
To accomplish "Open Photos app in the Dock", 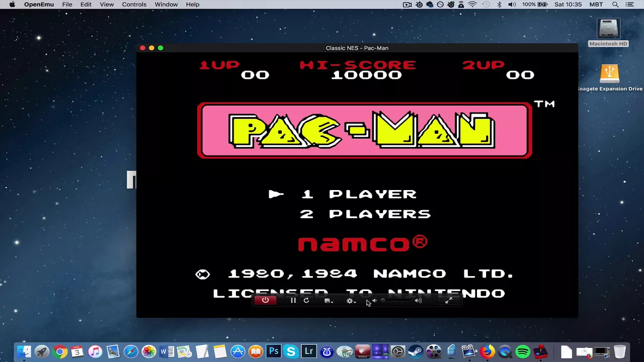I will [x=148, y=351].
